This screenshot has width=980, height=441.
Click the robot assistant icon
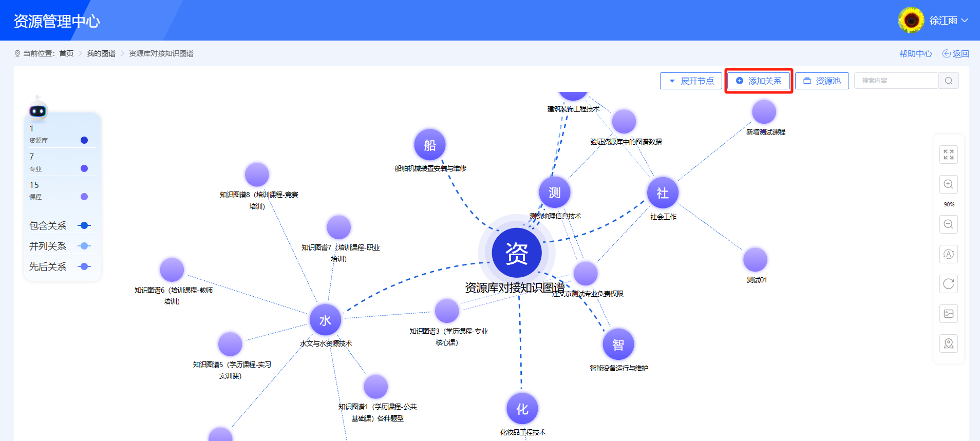point(37,110)
